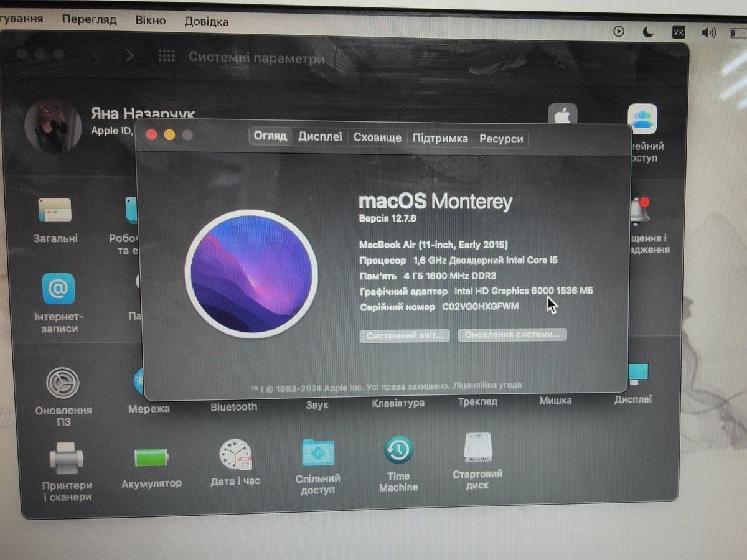Open the Загальні preferences icon
Image resolution: width=747 pixels, height=560 pixels.
coord(55,210)
